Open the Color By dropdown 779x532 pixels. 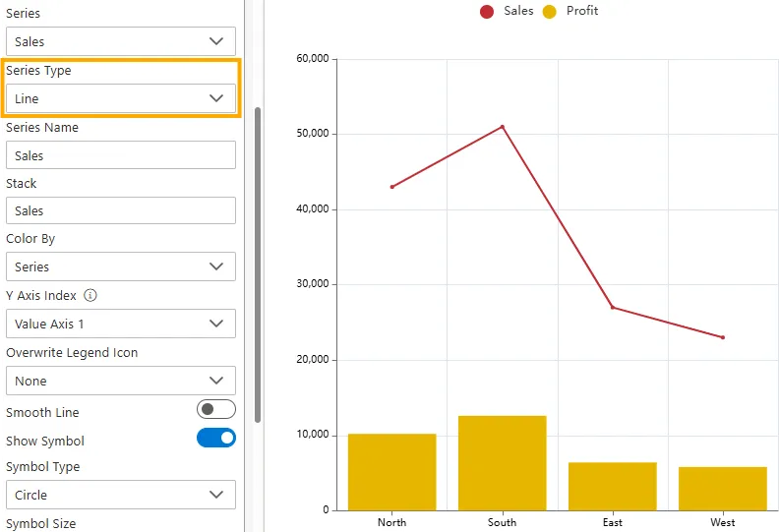click(120, 266)
